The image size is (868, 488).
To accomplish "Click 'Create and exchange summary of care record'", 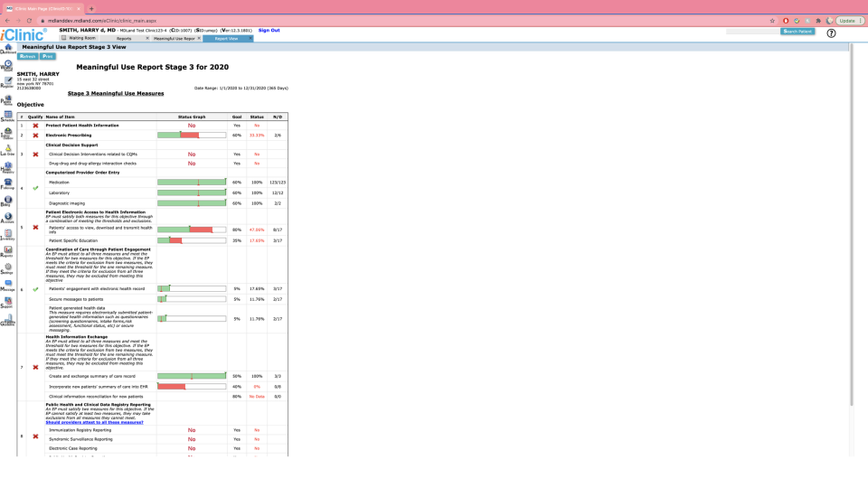I will point(92,376).
